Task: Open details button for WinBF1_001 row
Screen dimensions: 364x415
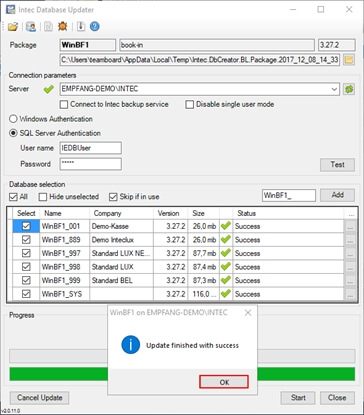Action: (350, 226)
